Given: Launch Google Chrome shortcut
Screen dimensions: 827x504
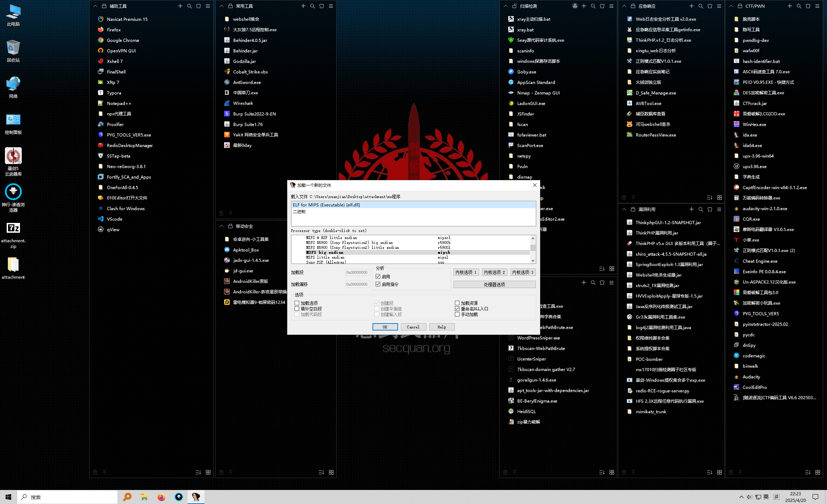Looking at the screenshot, I should point(123,40).
